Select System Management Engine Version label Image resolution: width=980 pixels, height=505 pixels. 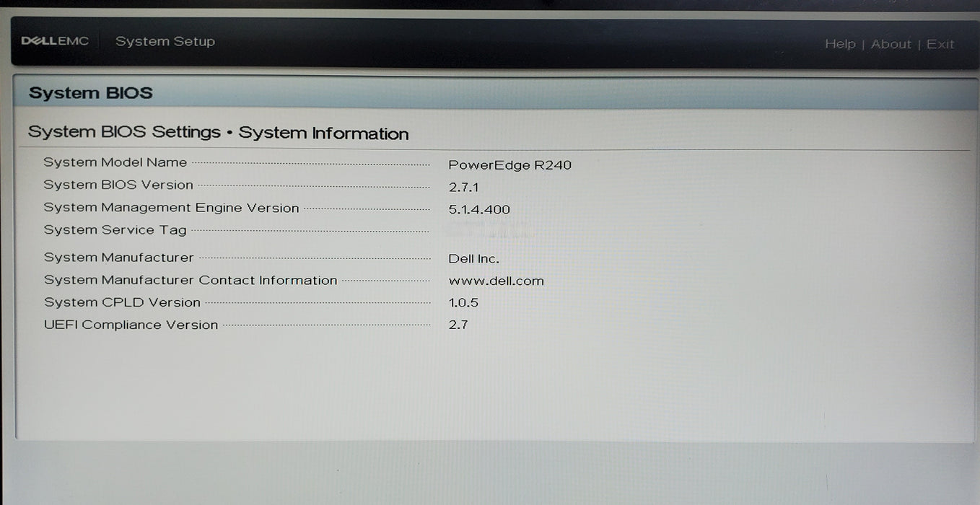pos(171,208)
